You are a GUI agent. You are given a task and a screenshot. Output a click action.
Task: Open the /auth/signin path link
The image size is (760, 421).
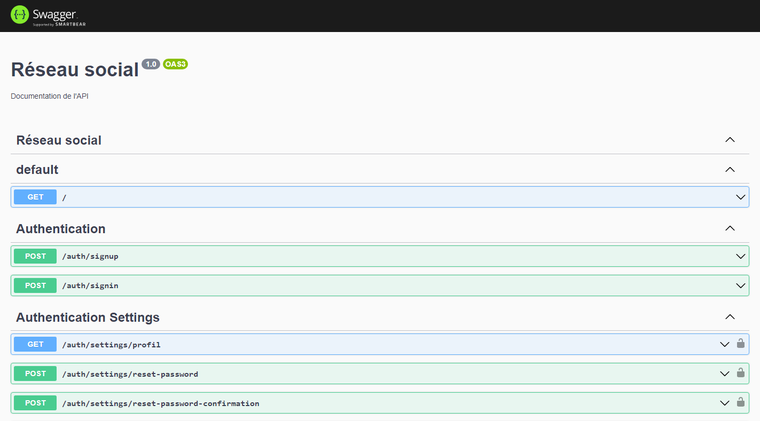[x=90, y=285]
